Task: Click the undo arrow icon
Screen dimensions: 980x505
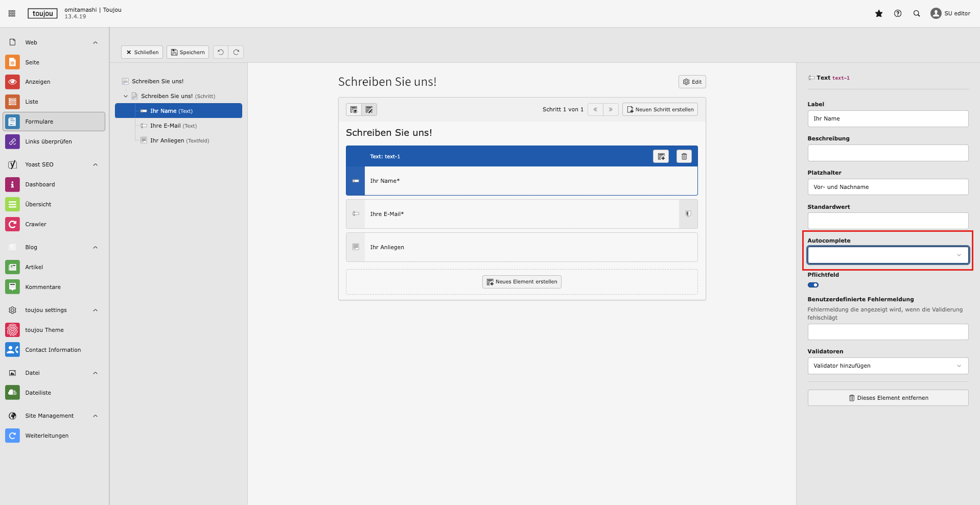Action: pyautogui.click(x=221, y=52)
